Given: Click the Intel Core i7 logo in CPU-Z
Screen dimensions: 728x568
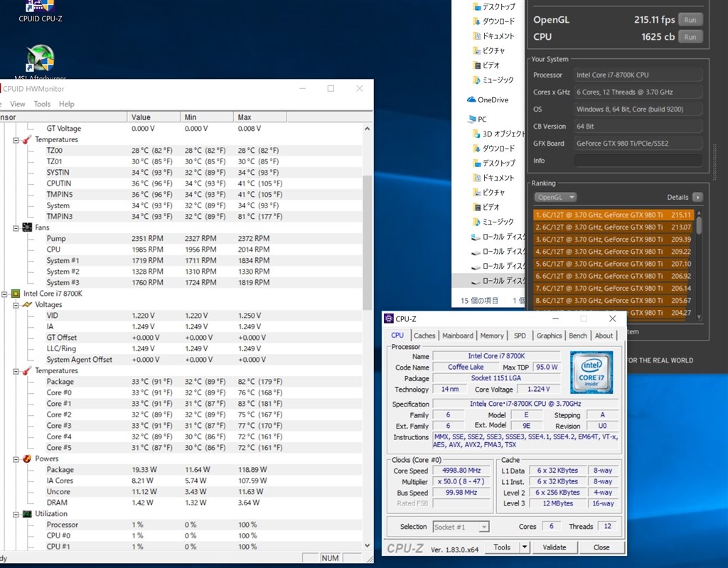Looking at the screenshot, I should 591,372.
